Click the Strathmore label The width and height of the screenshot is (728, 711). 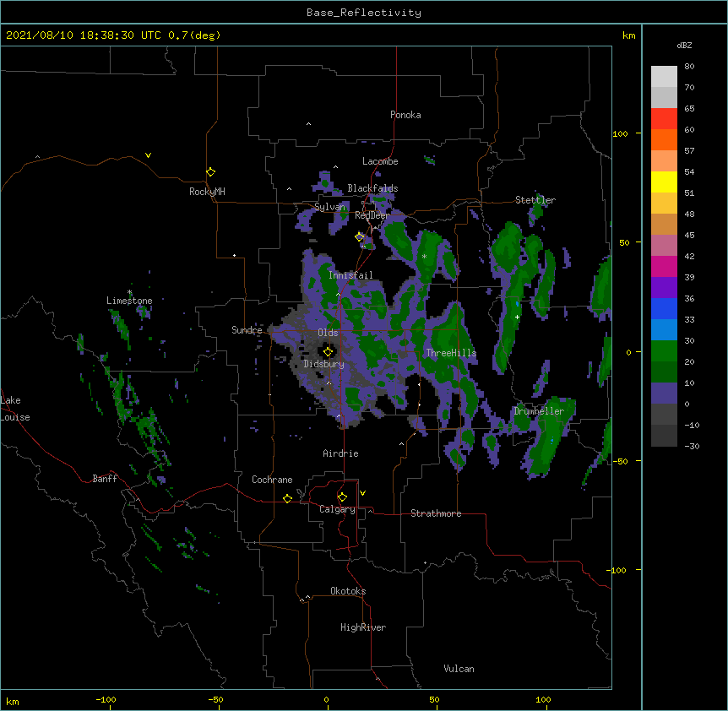[x=436, y=513]
